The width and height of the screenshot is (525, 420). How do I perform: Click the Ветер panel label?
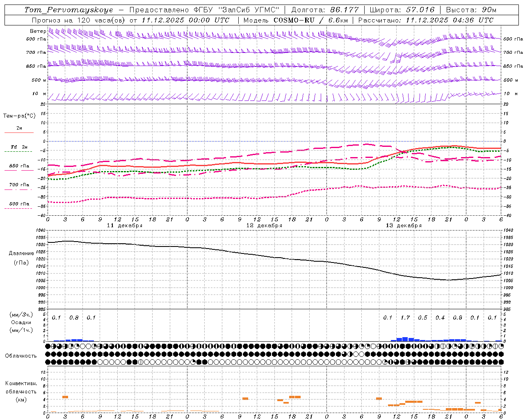[38, 31]
